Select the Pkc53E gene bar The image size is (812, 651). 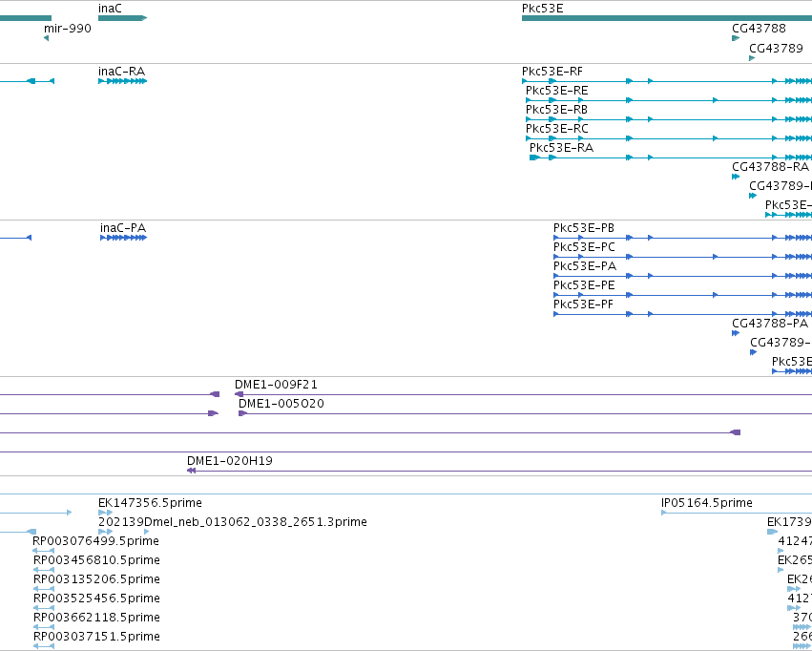click(667, 18)
